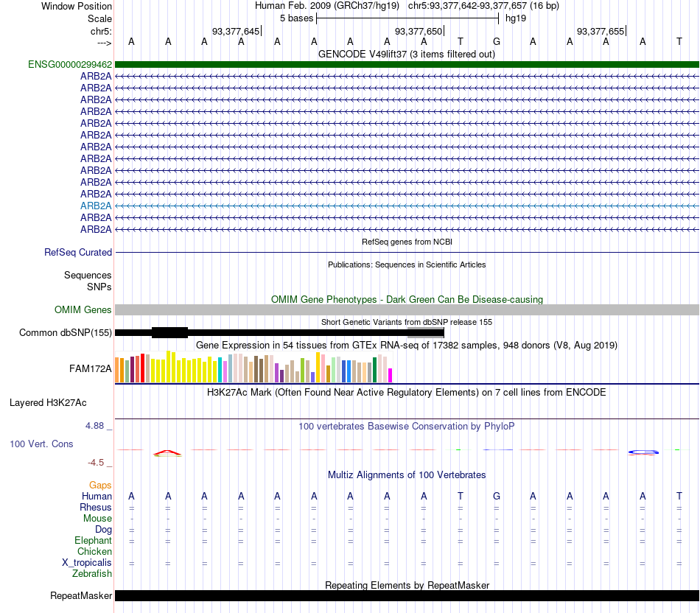Click the Layered H3K27Ac track label
The height and width of the screenshot is (613, 700).
(48, 403)
